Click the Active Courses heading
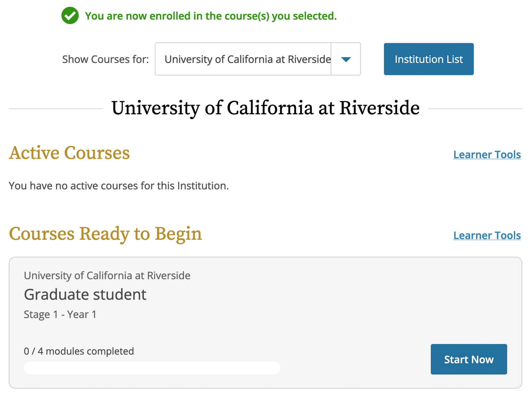The height and width of the screenshot is (397, 532). point(69,153)
